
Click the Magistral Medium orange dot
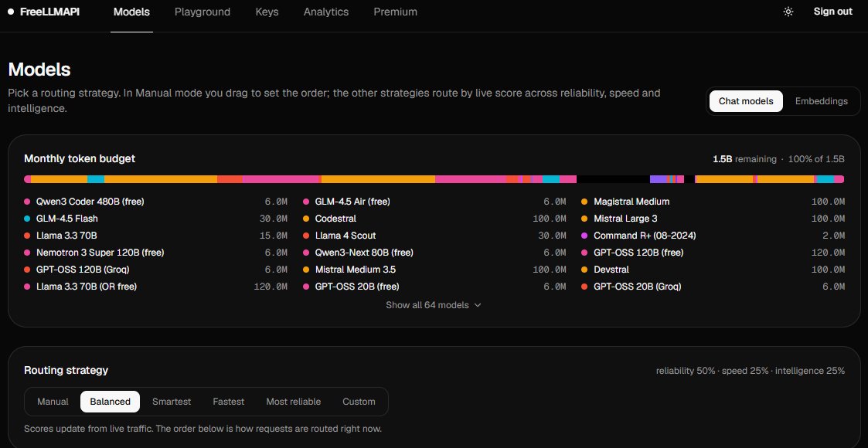pyautogui.click(x=584, y=202)
